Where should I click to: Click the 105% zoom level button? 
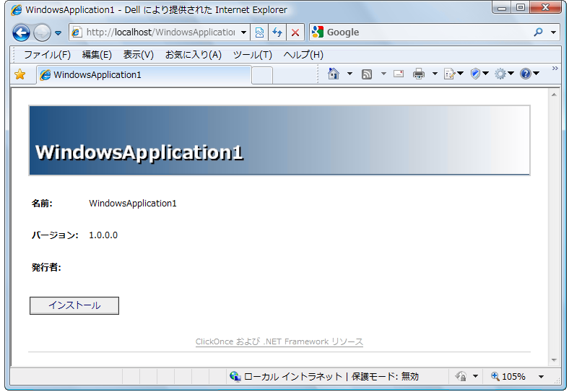point(508,377)
